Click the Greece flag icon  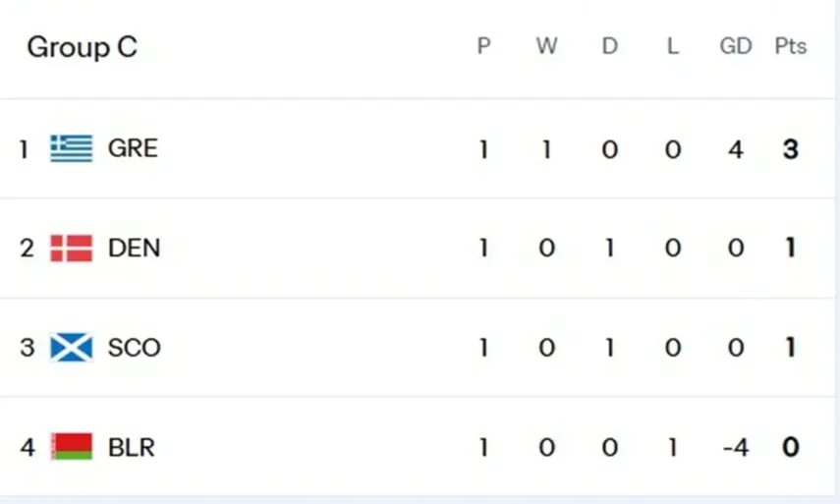click(x=72, y=148)
